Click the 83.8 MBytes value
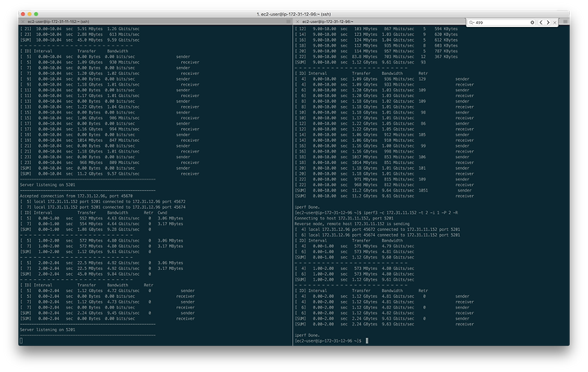The height and width of the screenshot is (372, 588). click(x=364, y=57)
